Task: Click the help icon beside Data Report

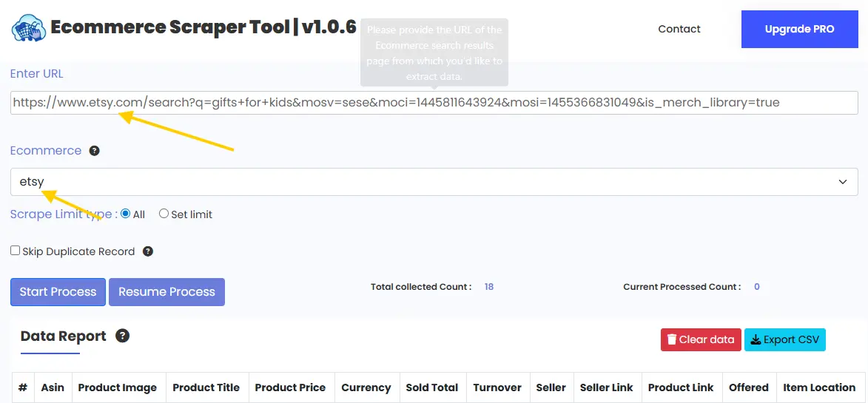Action: pos(122,336)
